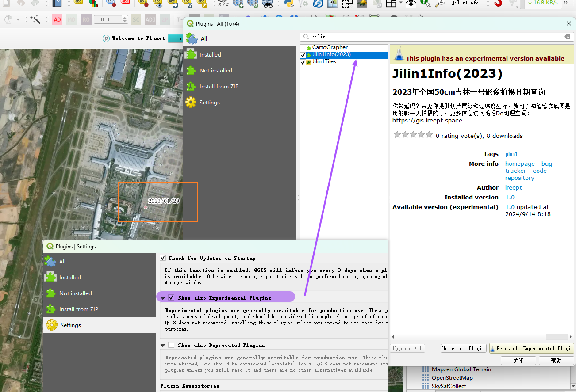Clear the plugin search text

click(x=568, y=37)
